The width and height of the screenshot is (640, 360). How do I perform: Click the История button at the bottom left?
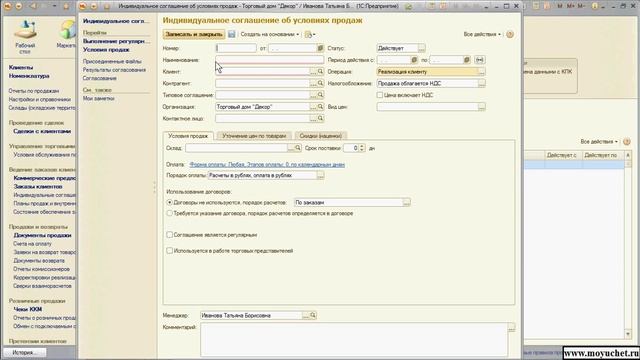(x=24, y=353)
